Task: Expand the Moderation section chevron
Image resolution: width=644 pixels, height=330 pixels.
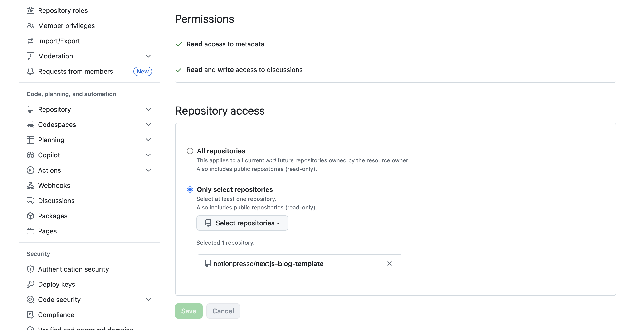Action: pos(148,56)
